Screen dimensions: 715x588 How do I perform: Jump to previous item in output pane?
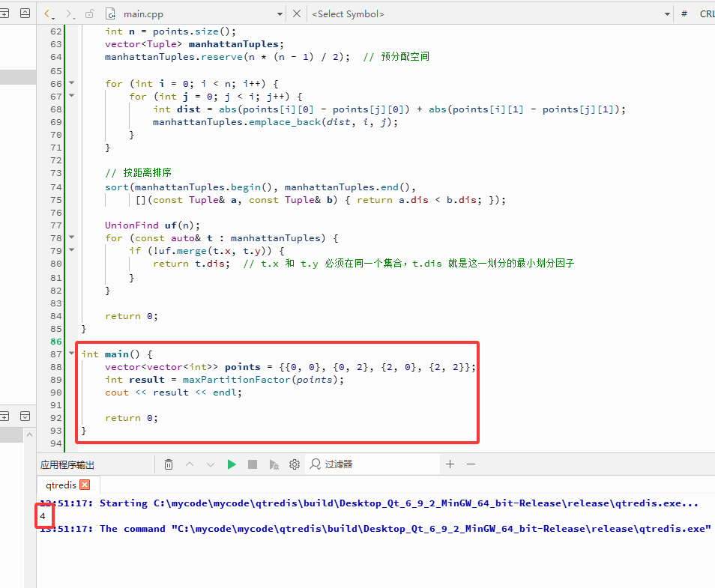pyautogui.click(x=190, y=464)
